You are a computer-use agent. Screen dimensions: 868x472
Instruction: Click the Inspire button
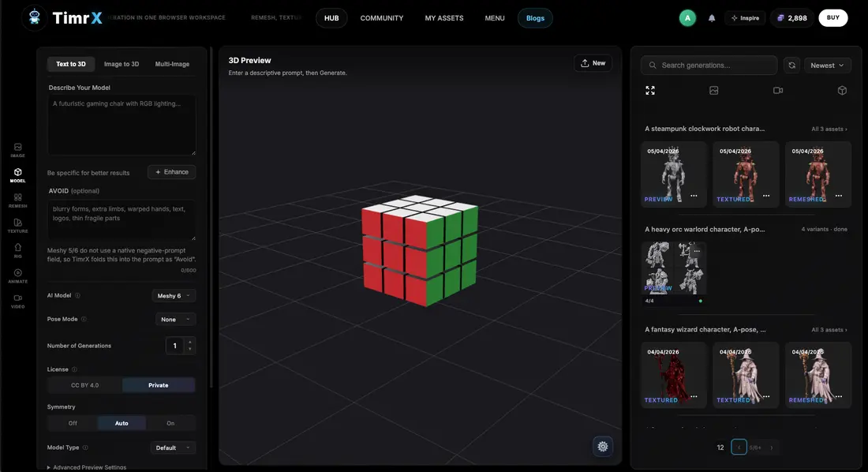click(745, 17)
